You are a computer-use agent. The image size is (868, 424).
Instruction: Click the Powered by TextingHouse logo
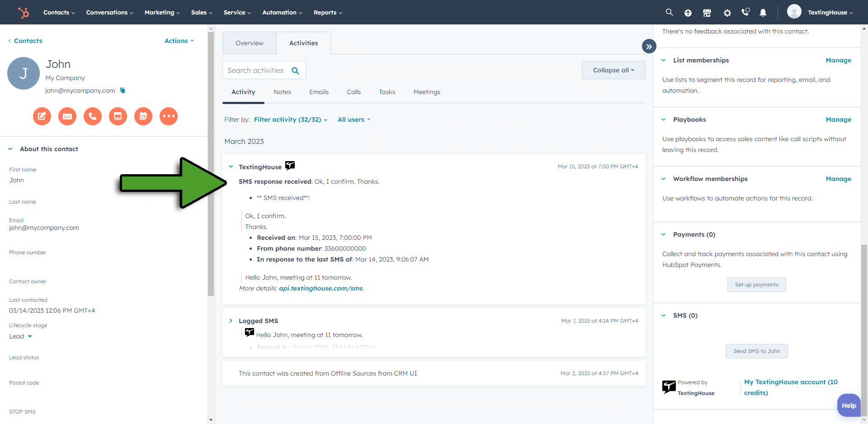pos(669,387)
